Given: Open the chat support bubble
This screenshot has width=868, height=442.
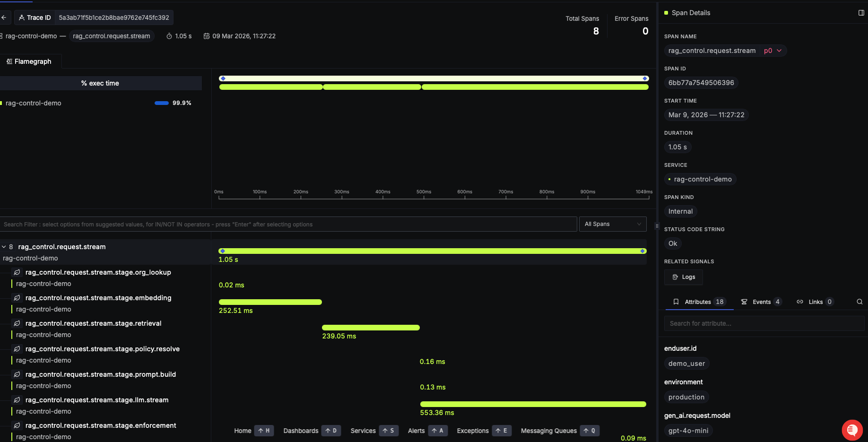Looking at the screenshot, I should point(852,430).
